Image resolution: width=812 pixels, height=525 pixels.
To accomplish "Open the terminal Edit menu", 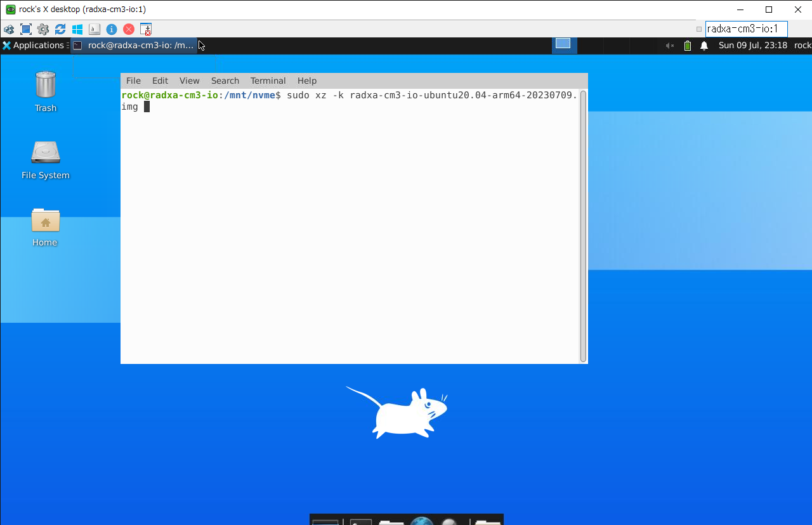I will (160, 81).
